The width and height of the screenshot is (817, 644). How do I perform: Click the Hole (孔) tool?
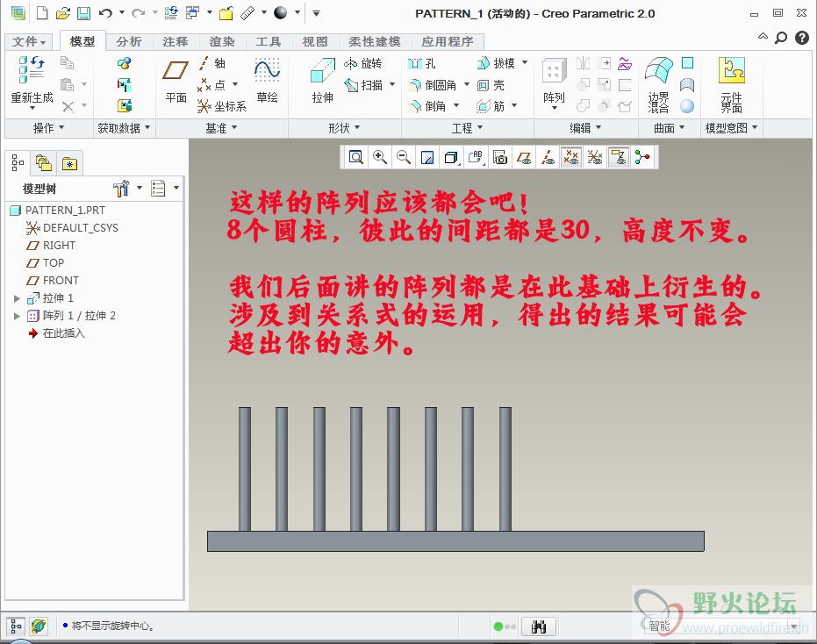(421, 63)
